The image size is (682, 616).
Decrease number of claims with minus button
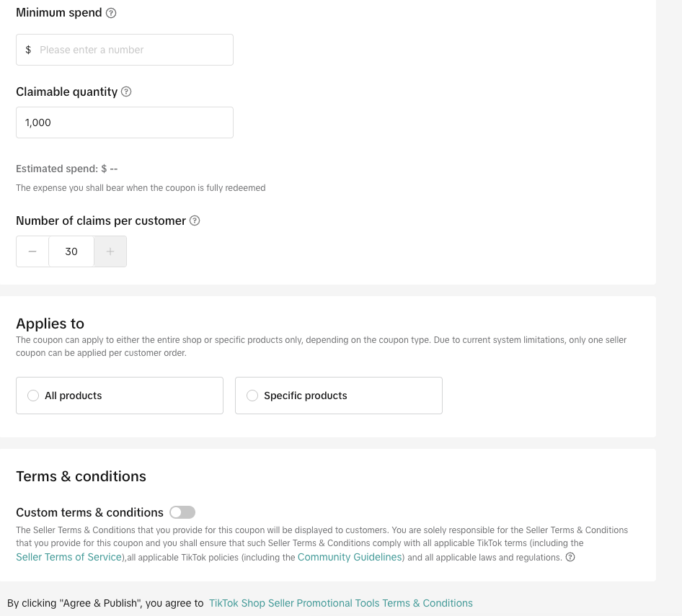32,251
